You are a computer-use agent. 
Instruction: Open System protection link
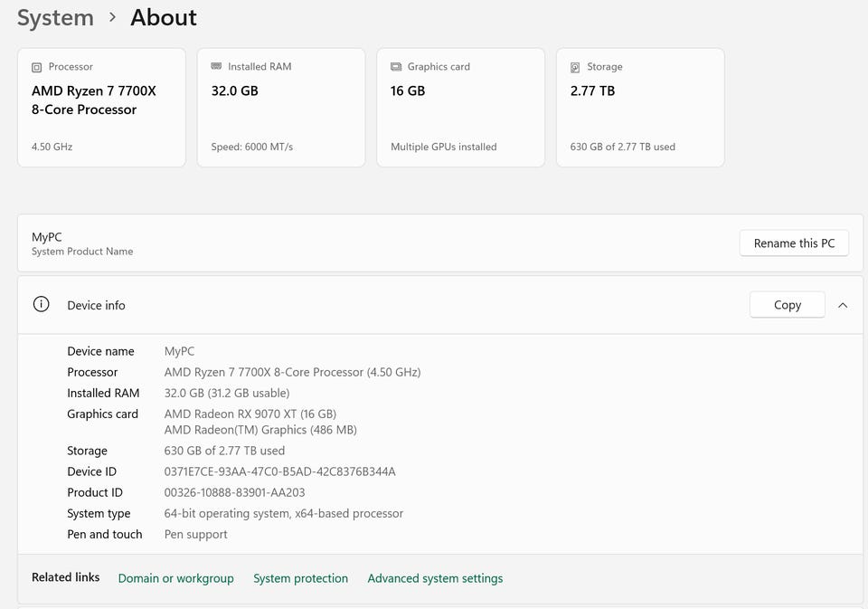click(x=300, y=578)
